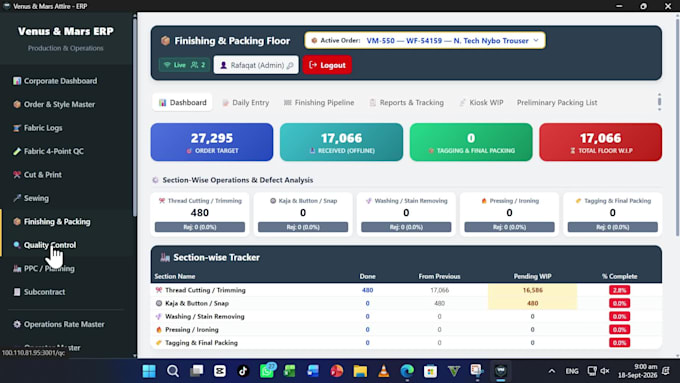Click the Received (Offline) 17,066 card
680x383 pixels.
341,142
